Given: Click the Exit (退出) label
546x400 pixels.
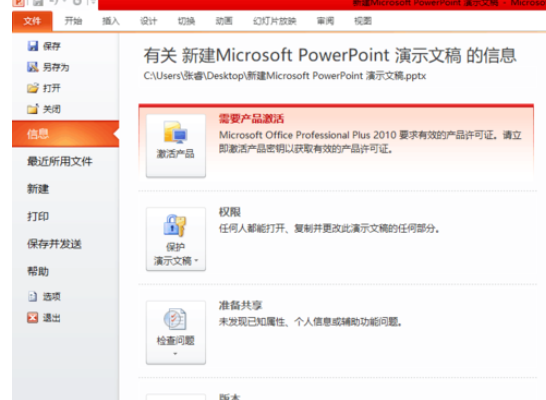Looking at the screenshot, I should [x=52, y=318].
